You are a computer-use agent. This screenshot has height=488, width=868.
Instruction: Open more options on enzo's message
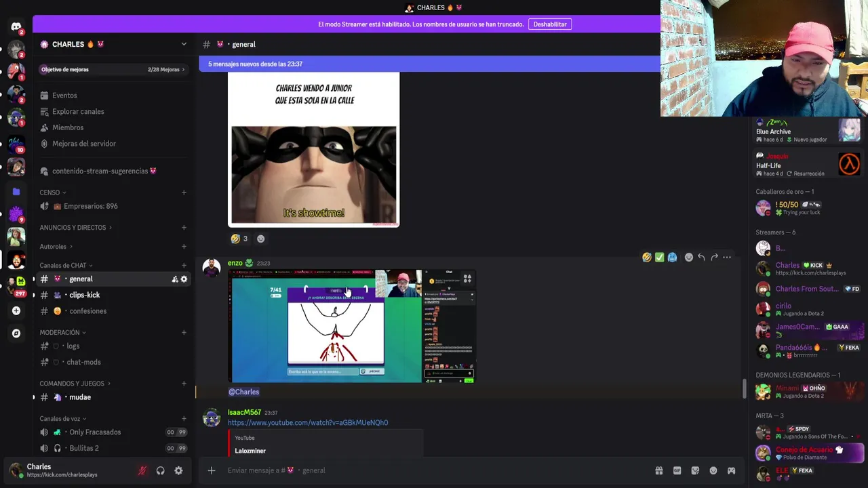click(x=727, y=258)
